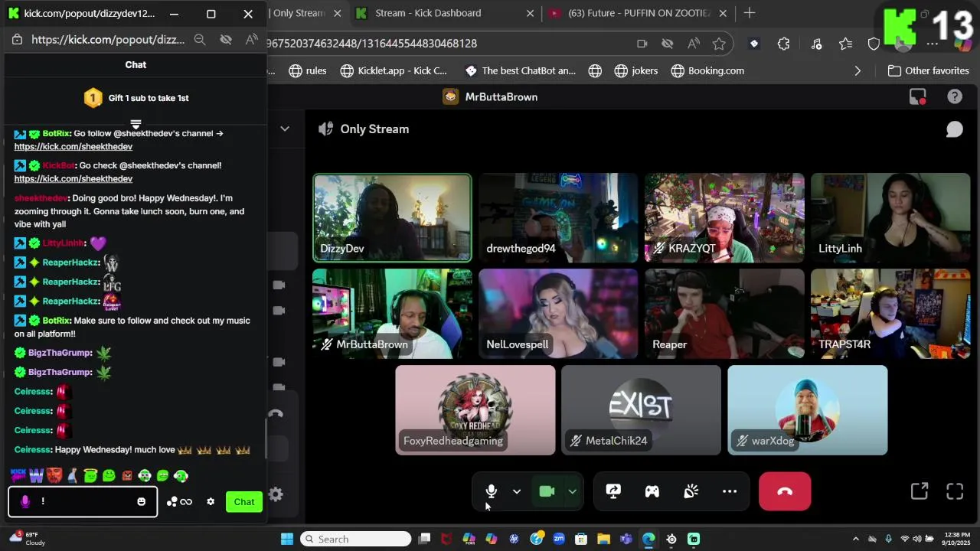Open the soundboard icon in call controls

pos(691,491)
